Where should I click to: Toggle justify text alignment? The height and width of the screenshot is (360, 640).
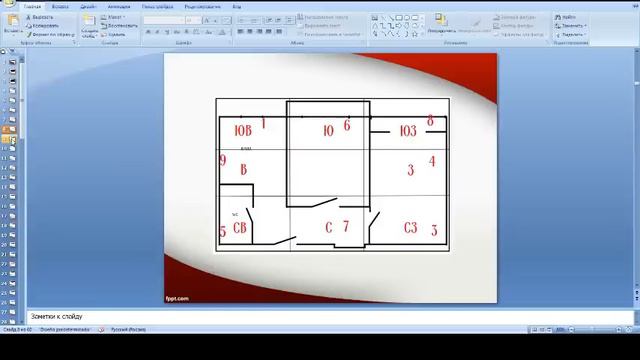[269, 31]
